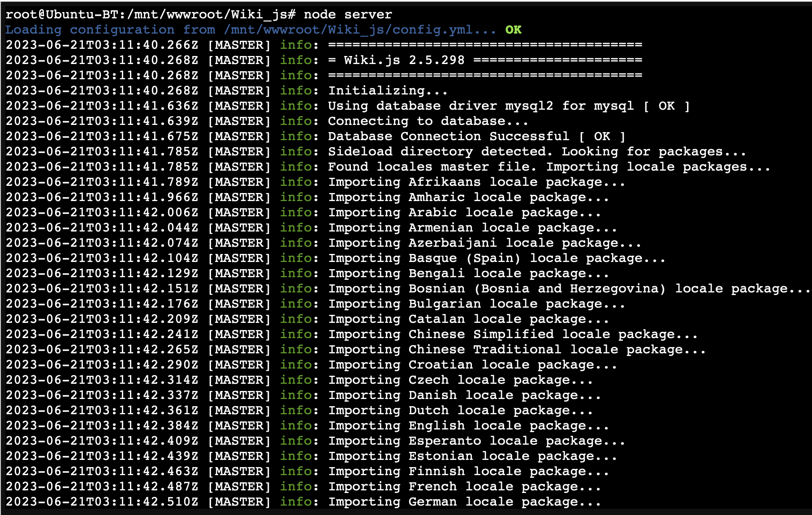Image resolution: width=812 pixels, height=515 pixels.
Task: Click 'Importing Czech locale package' line
Action: click(460, 380)
